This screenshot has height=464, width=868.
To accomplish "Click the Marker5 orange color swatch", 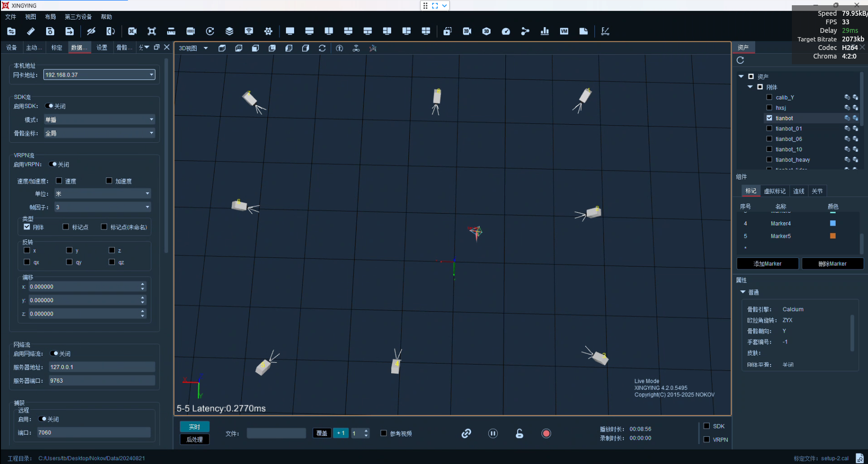I will pos(833,236).
